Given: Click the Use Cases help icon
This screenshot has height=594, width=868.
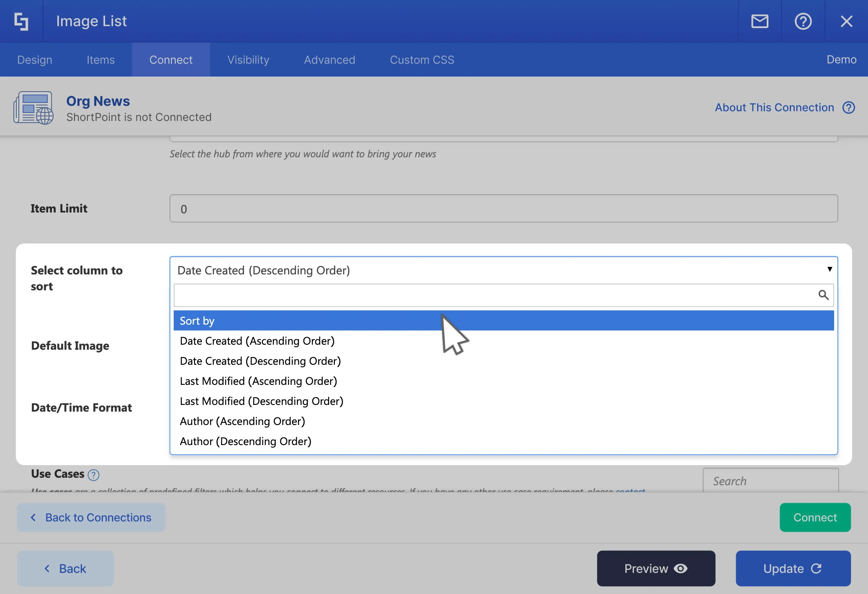Looking at the screenshot, I should tap(94, 475).
